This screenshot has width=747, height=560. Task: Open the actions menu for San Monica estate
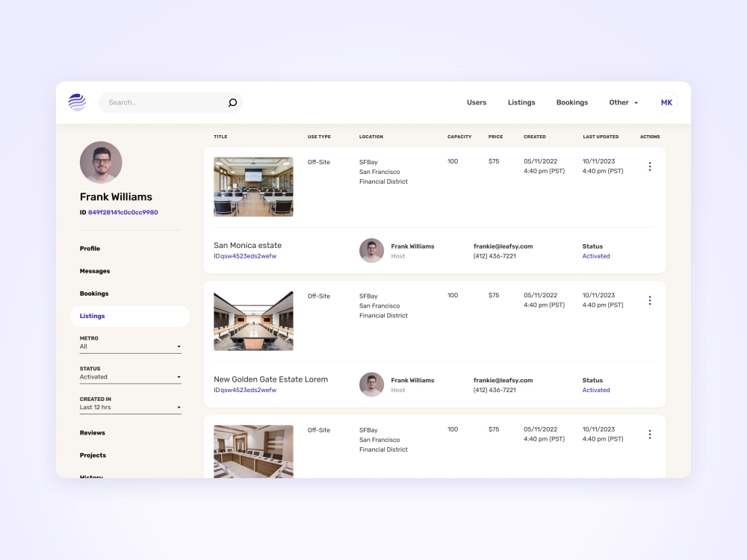point(650,167)
